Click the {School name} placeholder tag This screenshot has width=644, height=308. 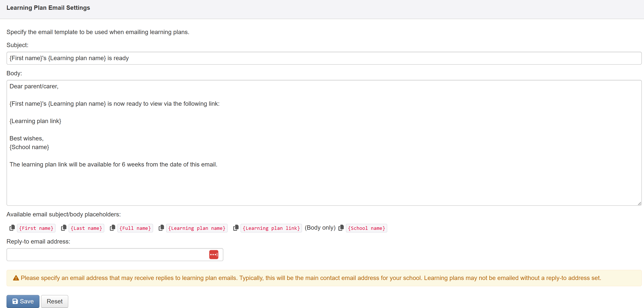coord(366,228)
